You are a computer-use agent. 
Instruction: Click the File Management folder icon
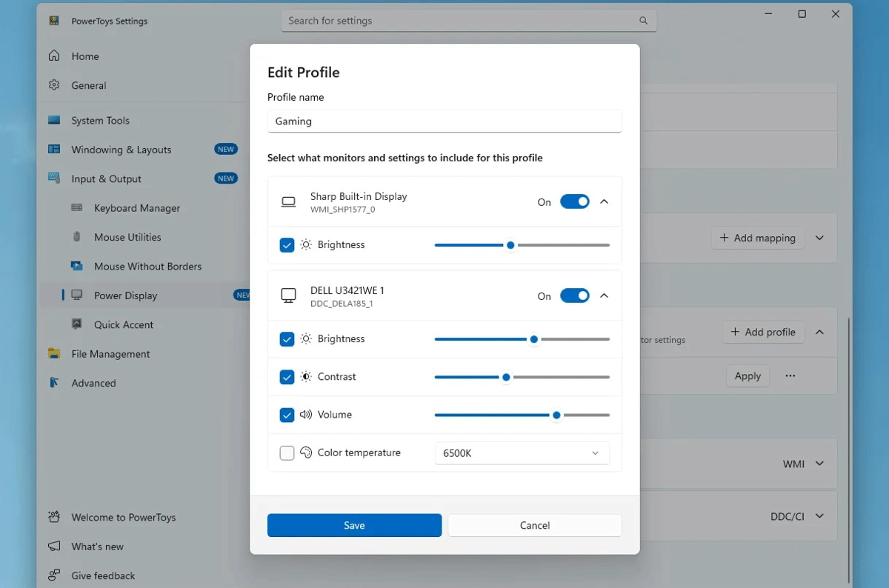pyautogui.click(x=55, y=353)
